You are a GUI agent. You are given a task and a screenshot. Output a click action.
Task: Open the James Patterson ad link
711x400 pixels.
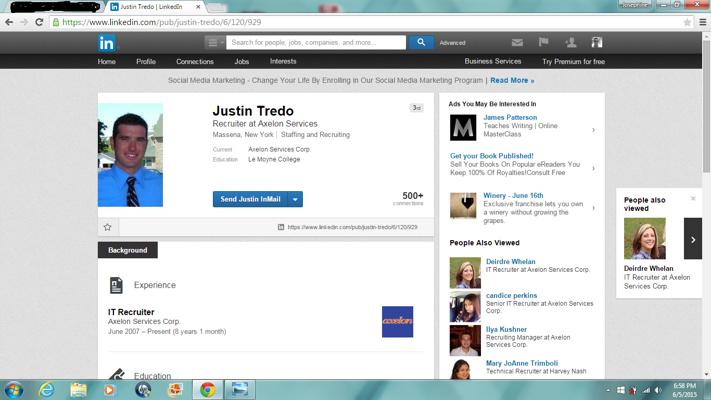pyautogui.click(x=510, y=117)
